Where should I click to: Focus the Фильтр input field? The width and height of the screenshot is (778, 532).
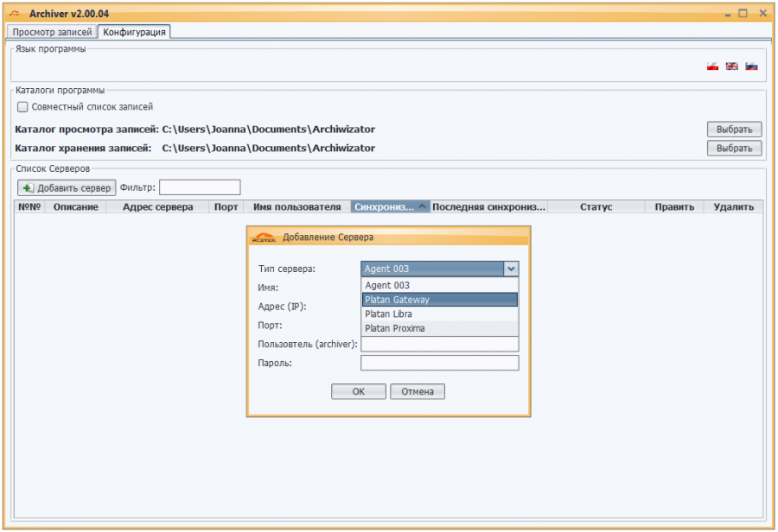click(x=200, y=187)
